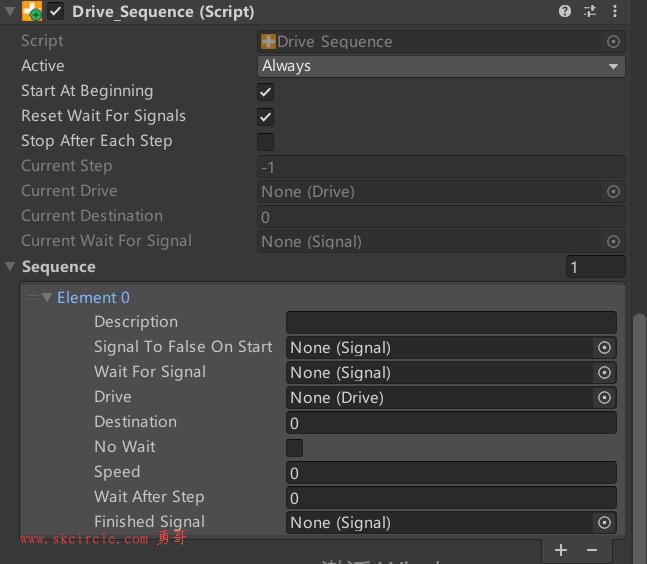The width and height of the screenshot is (647, 564).
Task: Click Drive_Sequence (Script) title
Action: tap(163, 12)
